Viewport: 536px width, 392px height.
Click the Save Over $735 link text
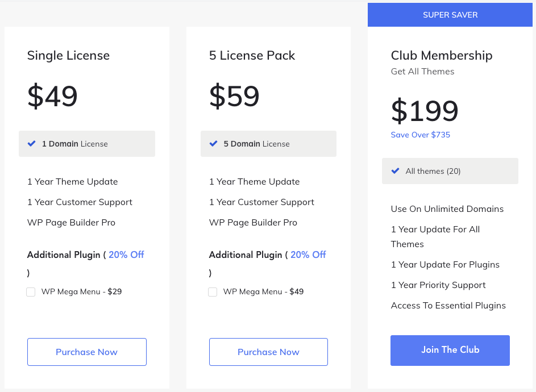(x=421, y=135)
